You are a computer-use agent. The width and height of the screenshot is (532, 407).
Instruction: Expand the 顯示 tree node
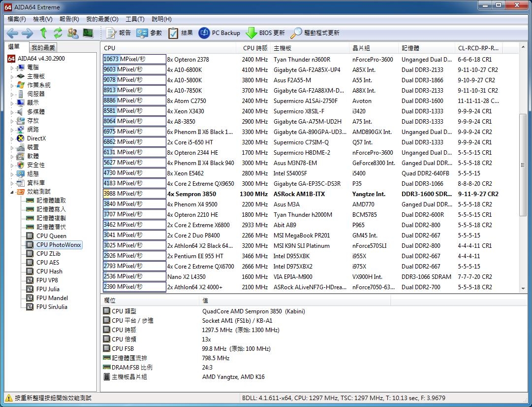point(12,103)
